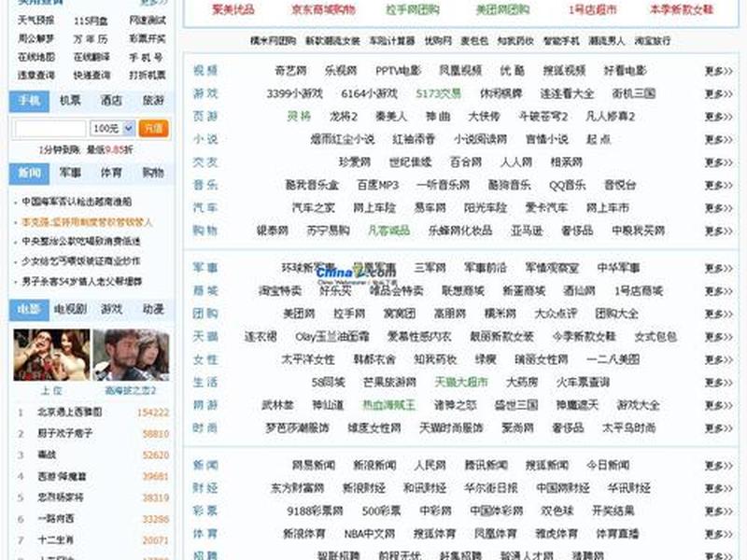Viewport: 747px width, 560px height.
Task: Open the PPTV电影 link
Action: [x=399, y=71]
